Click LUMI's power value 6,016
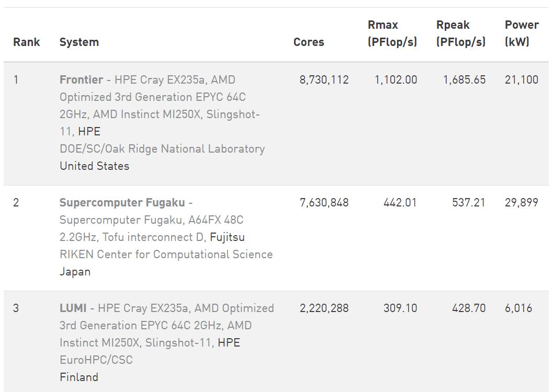The image size is (553, 392). tap(518, 308)
